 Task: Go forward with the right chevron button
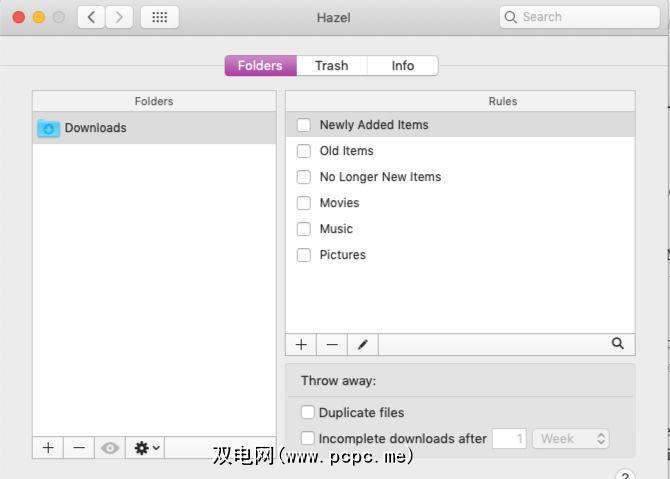pyautogui.click(x=119, y=18)
